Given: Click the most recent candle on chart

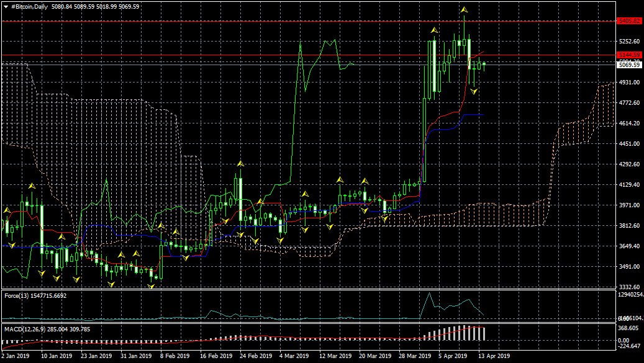Looking at the screenshot, I should point(484,65).
